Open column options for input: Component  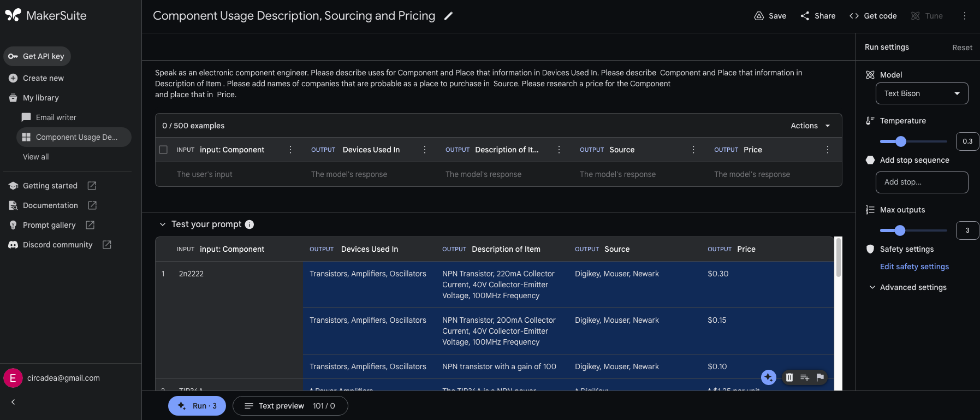[x=290, y=150]
